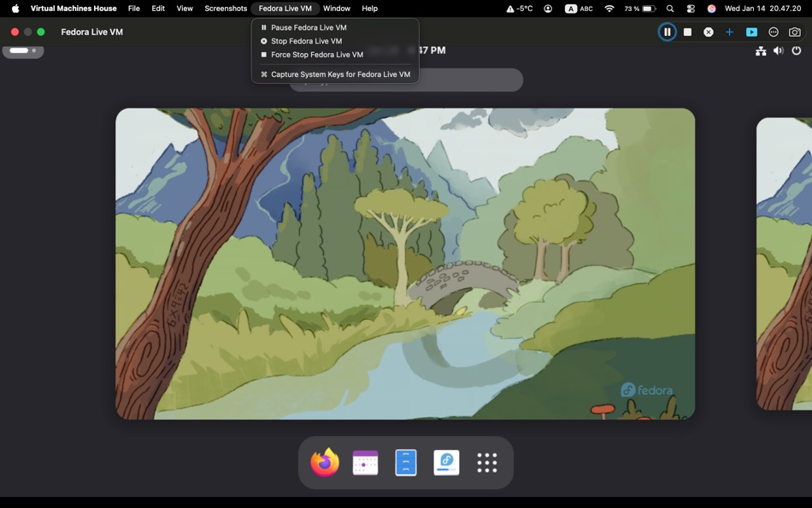Click the force stop X circle icon
This screenshot has width=812, height=508.
(709, 32)
